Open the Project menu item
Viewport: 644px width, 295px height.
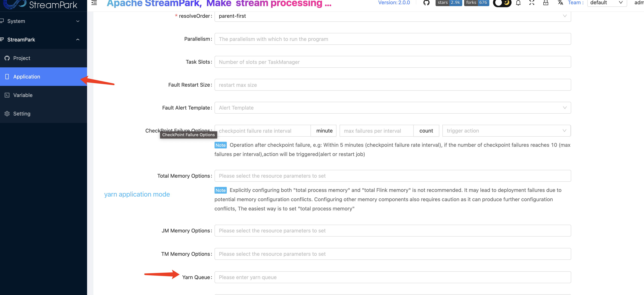click(22, 58)
